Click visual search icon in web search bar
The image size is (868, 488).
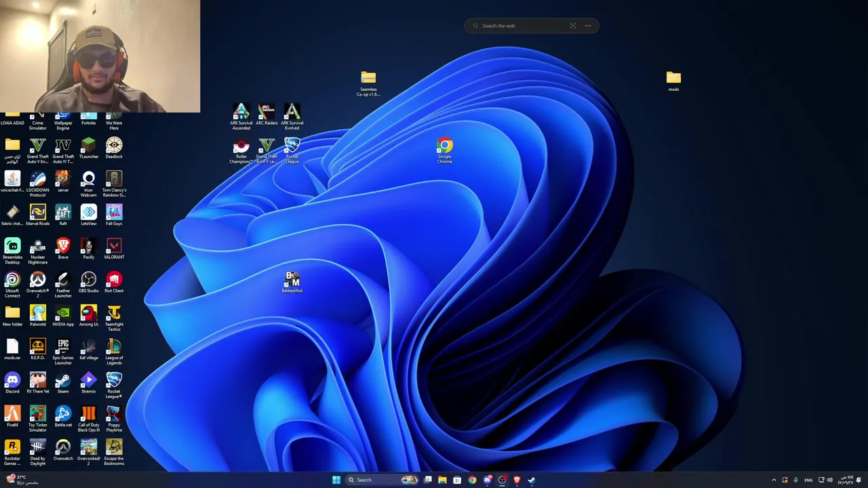[573, 26]
